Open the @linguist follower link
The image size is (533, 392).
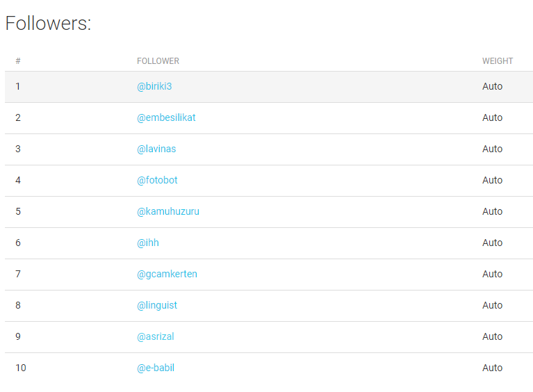click(157, 305)
